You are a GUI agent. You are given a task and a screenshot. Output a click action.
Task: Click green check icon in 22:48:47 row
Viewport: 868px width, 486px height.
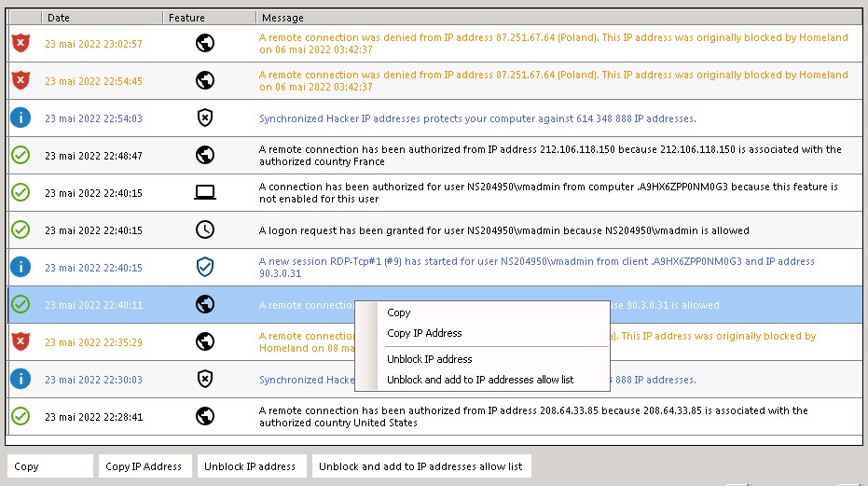[x=21, y=155]
